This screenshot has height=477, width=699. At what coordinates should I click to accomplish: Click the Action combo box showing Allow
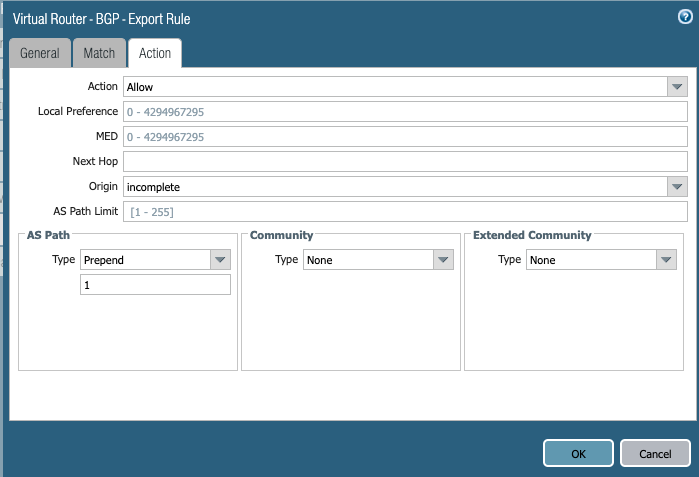pos(395,87)
